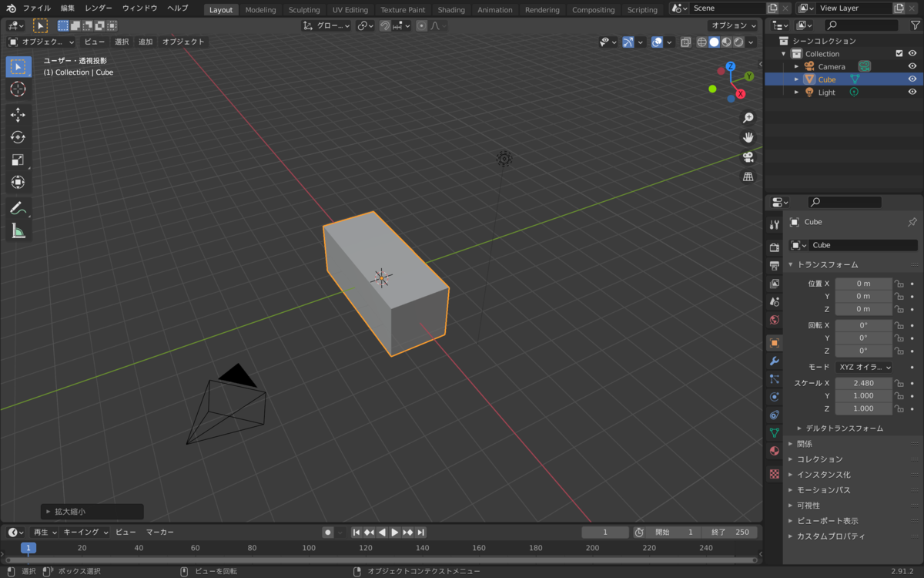Image resolution: width=924 pixels, height=578 pixels.
Task: Select the Cursor tool in the left toolbar
Action: (x=18, y=89)
